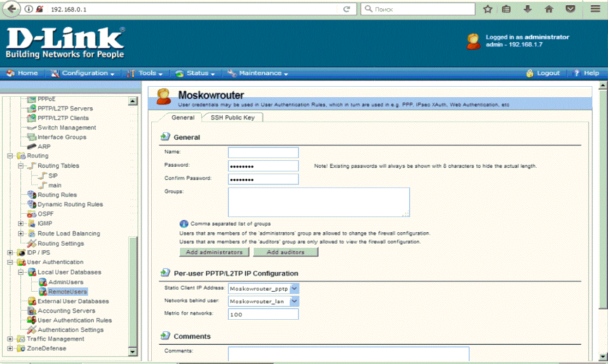The height and width of the screenshot is (364, 608).
Task: Click the AdminUsers database icon
Action: pos(43,282)
